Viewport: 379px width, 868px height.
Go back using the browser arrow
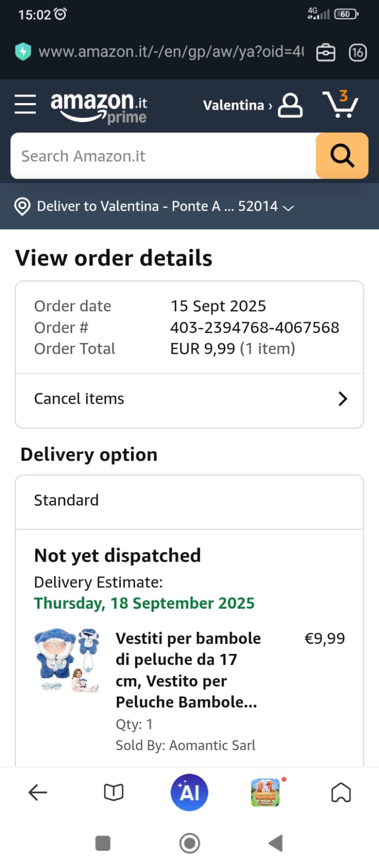click(x=38, y=793)
